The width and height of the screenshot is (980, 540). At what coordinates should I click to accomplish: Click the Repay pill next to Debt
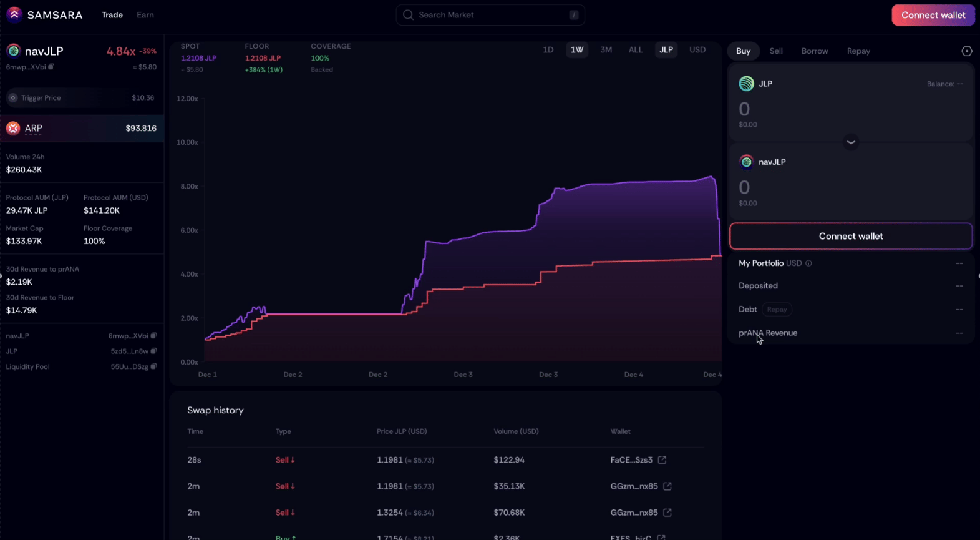click(x=777, y=309)
